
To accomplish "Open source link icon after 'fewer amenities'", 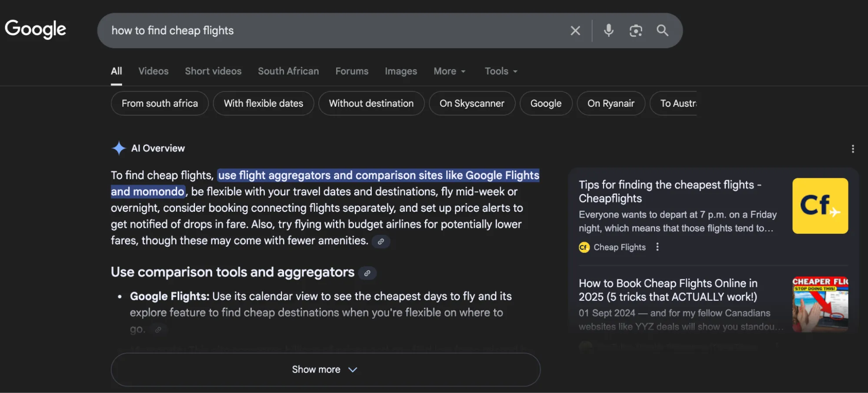I will (381, 242).
